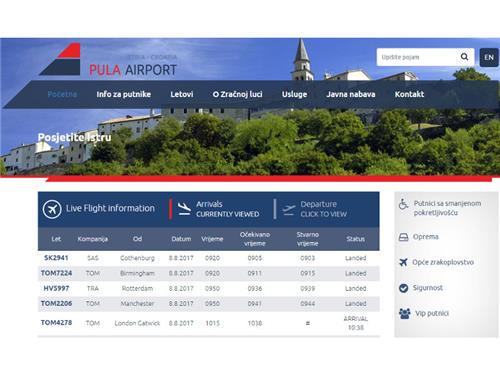Open the Javna nabava page

(x=351, y=94)
